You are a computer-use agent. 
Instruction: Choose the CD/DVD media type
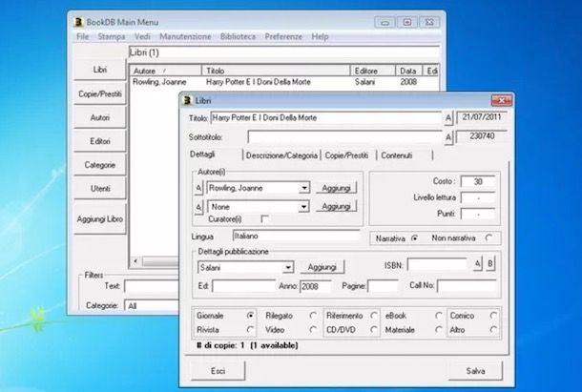coord(374,330)
